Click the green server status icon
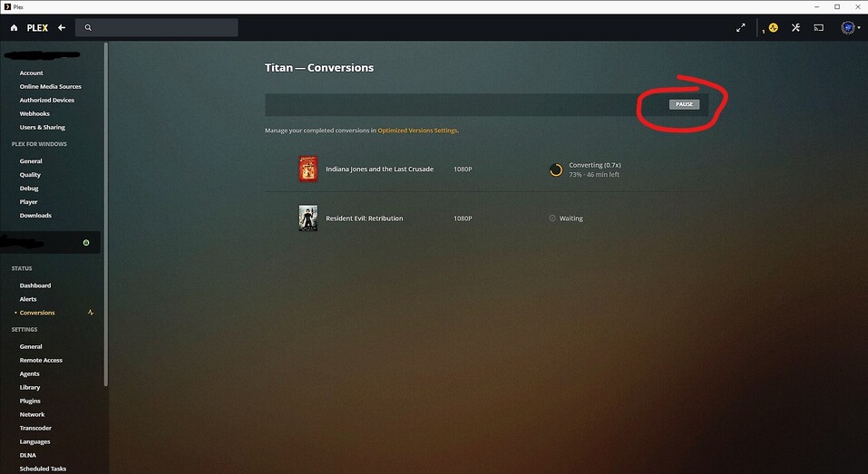The width and height of the screenshot is (868, 474). [x=86, y=243]
